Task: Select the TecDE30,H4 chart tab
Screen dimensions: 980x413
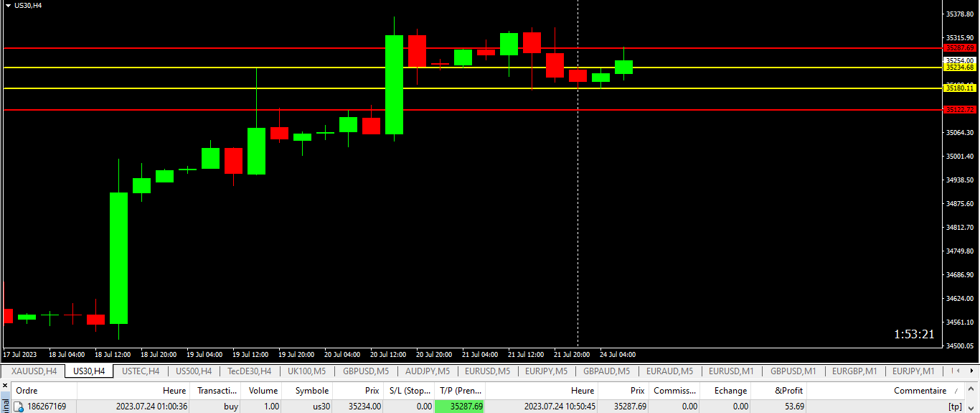Action: tap(250, 371)
